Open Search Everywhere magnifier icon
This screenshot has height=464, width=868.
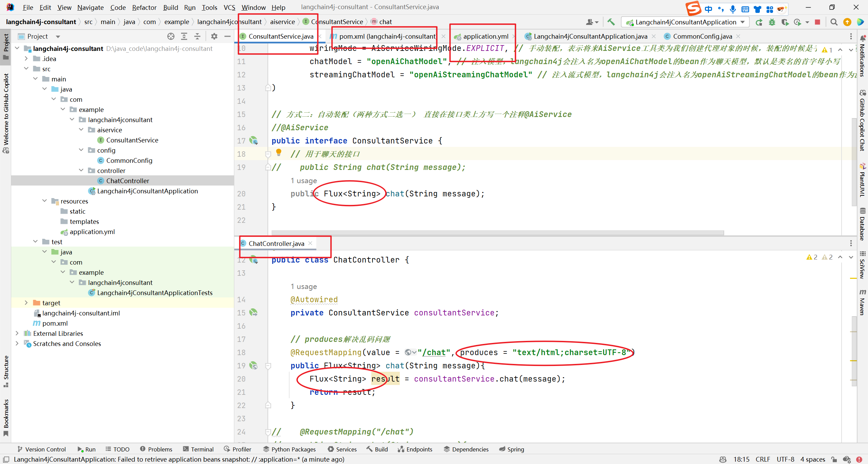[x=834, y=22]
